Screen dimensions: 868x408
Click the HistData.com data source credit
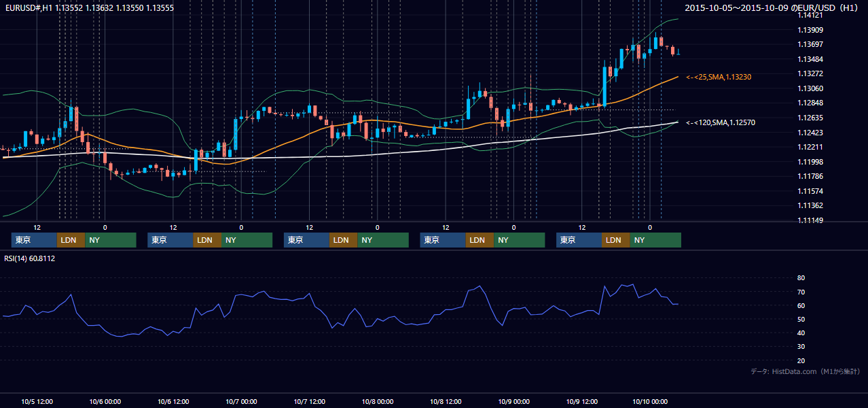(x=805, y=371)
